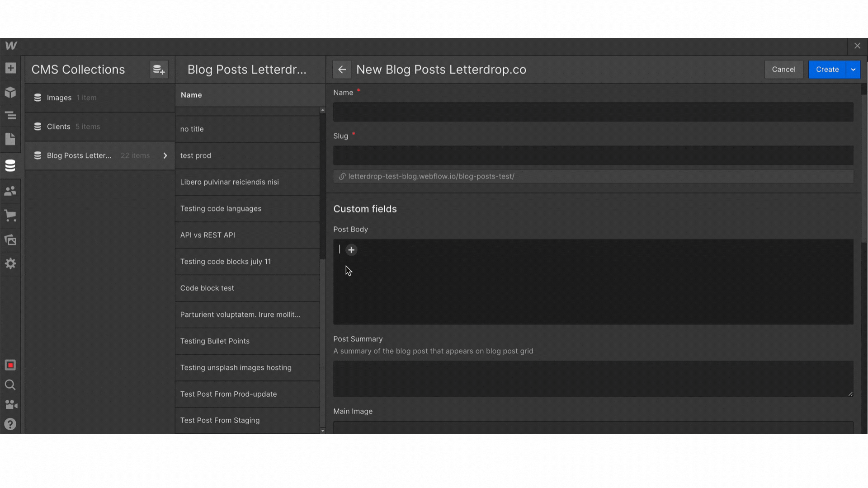Screen dimensions: 868x488
Task: Expand the Create button dropdown arrow
Action: click(853, 70)
